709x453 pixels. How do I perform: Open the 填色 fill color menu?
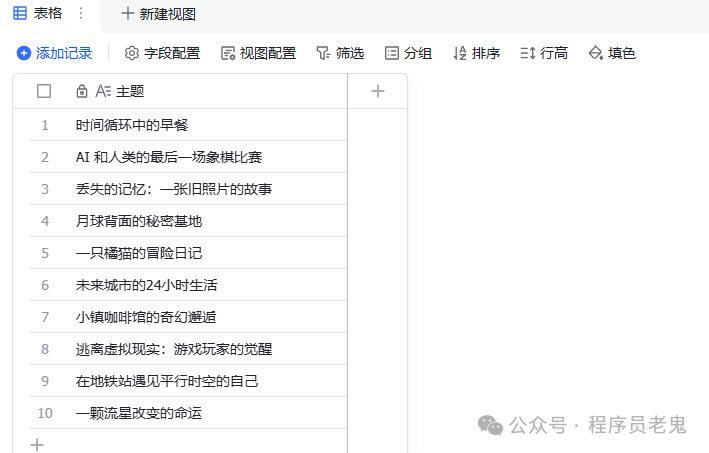point(612,53)
